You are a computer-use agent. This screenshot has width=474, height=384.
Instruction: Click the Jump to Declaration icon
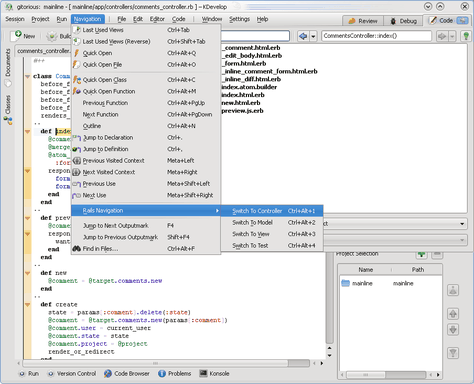coord(77,137)
